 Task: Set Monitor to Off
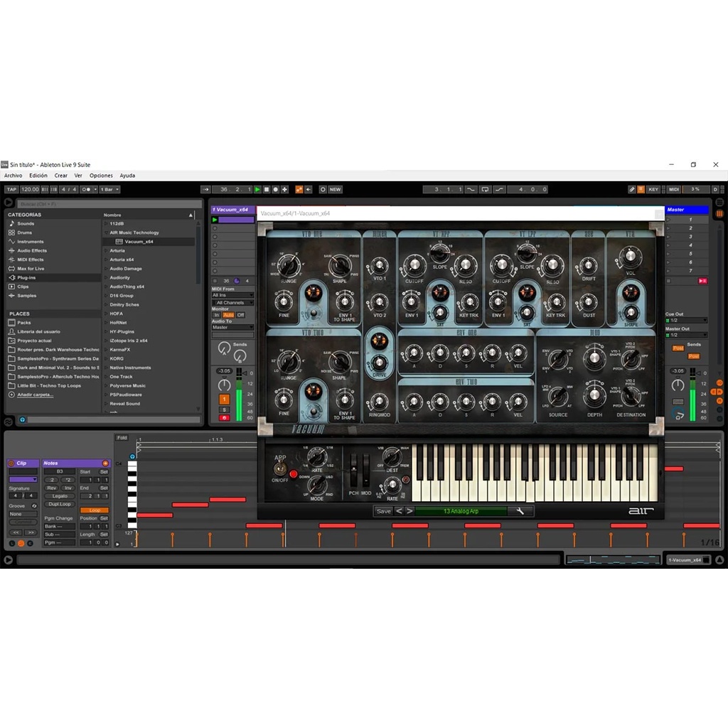tap(240, 315)
